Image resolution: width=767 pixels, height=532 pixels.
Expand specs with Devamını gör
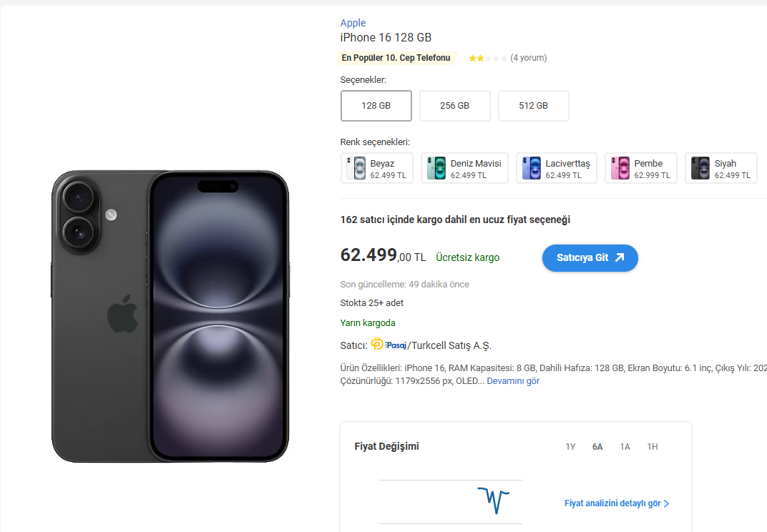tap(513, 381)
